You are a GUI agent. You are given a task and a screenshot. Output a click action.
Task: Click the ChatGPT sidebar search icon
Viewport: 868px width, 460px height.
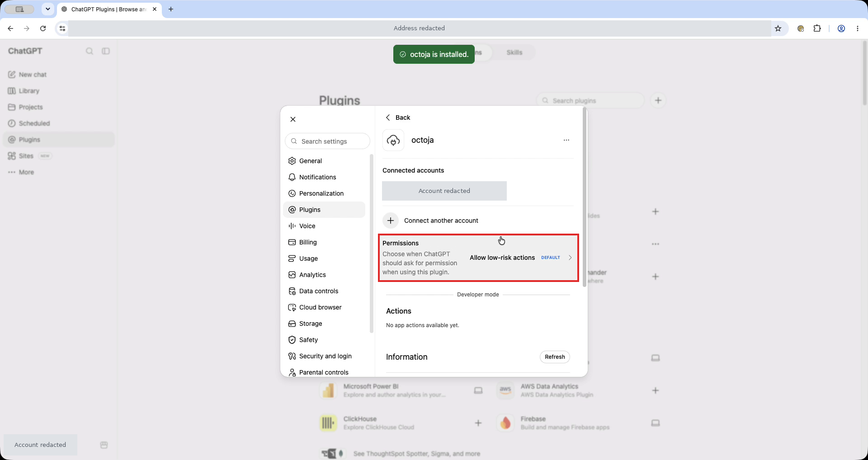[90, 51]
